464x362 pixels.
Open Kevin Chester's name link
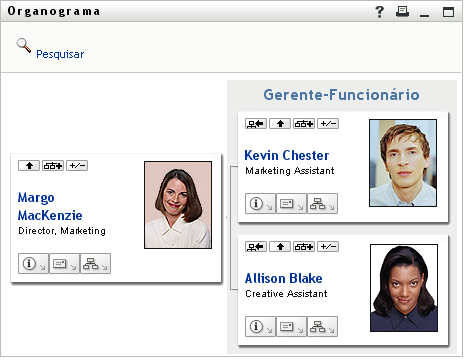click(287, 156)
